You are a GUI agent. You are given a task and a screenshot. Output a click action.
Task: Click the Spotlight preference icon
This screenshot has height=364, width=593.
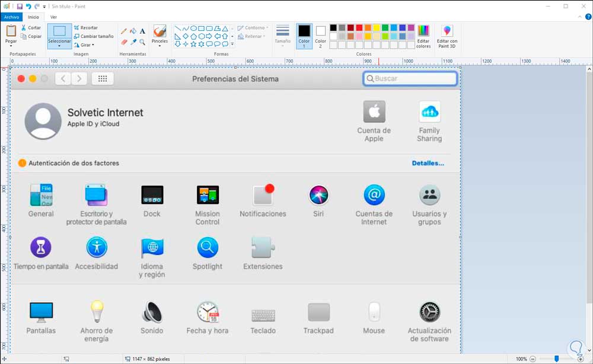tap(207, 247)
